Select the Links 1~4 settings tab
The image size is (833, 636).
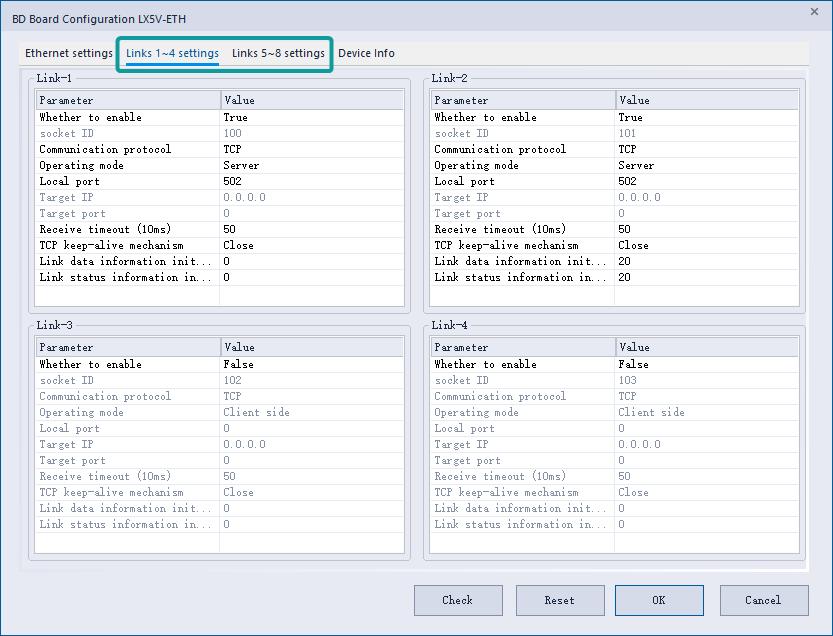pos(172,53)
